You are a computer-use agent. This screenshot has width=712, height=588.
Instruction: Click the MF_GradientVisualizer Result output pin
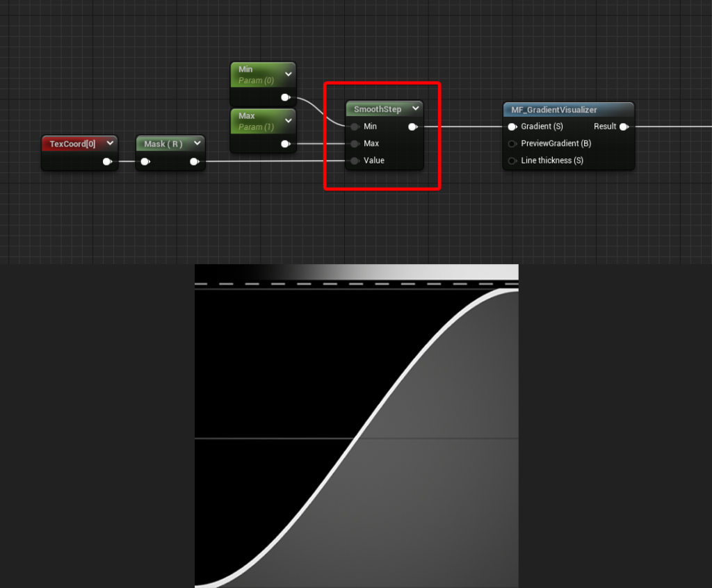[624, 126]
